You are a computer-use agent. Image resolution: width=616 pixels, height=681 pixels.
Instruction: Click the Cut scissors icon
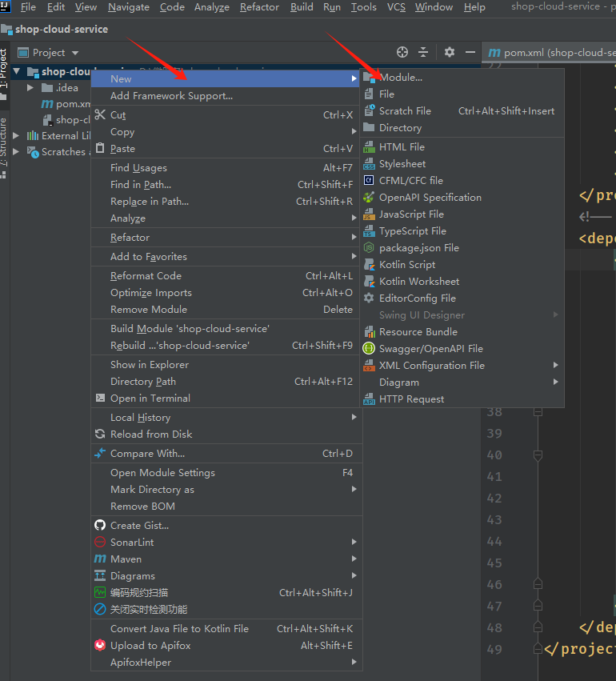[x=100, y=114]
